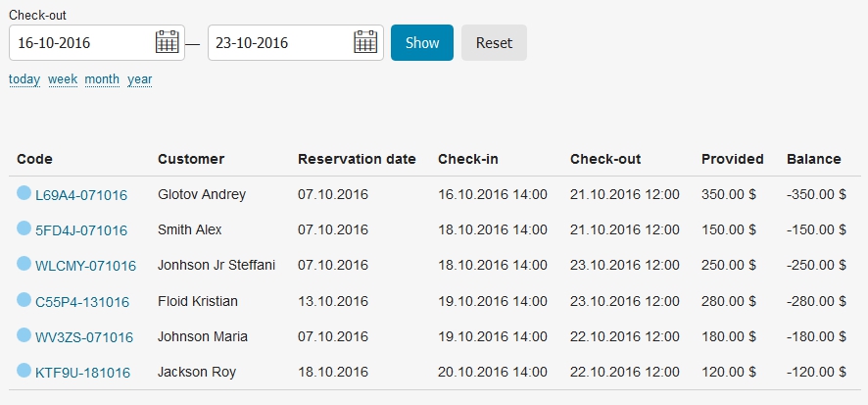Click blue status dot for WLCMY-071016
868x405 pixels.
click(x=24, y=264)
